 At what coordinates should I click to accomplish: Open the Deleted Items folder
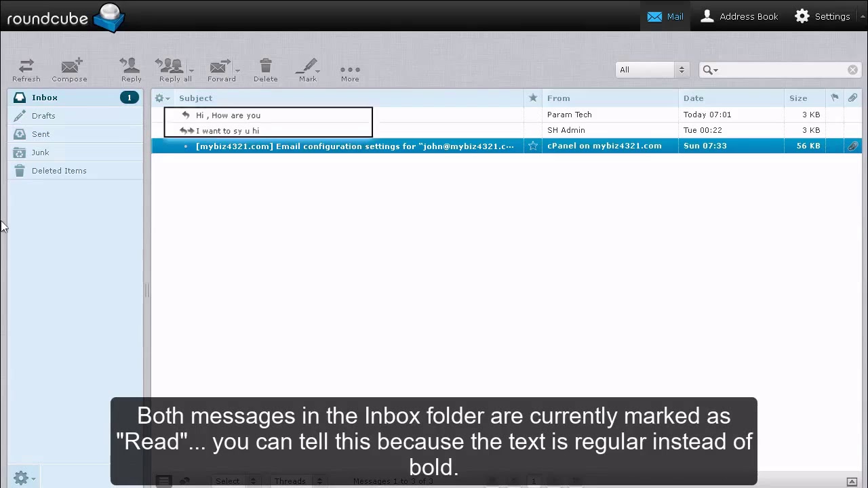[x=75, y=171]
